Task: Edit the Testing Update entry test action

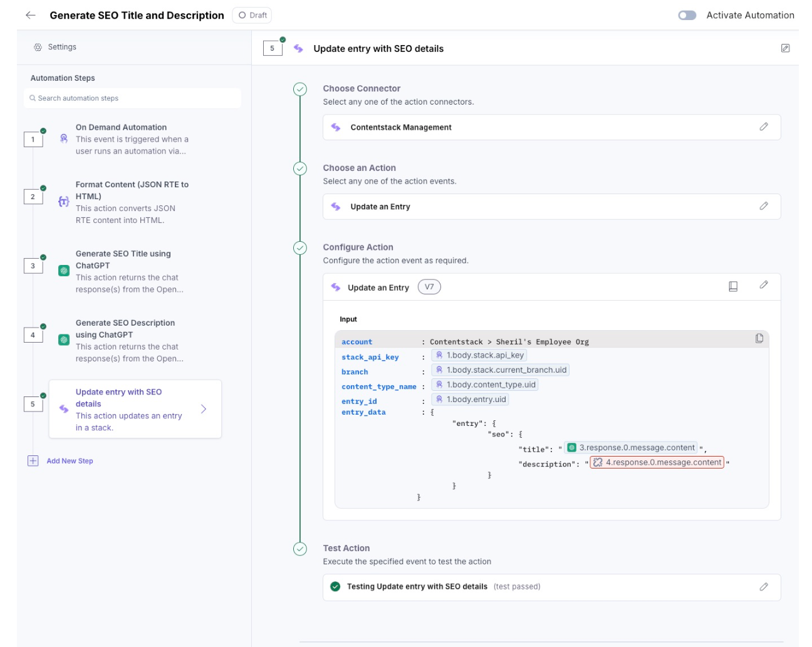Action: point(764,587)
